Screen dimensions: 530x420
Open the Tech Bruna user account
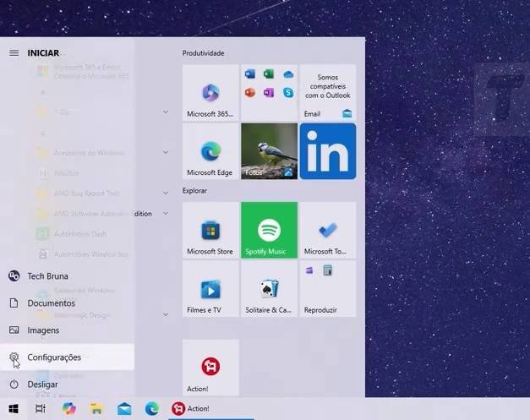(67, 276)
